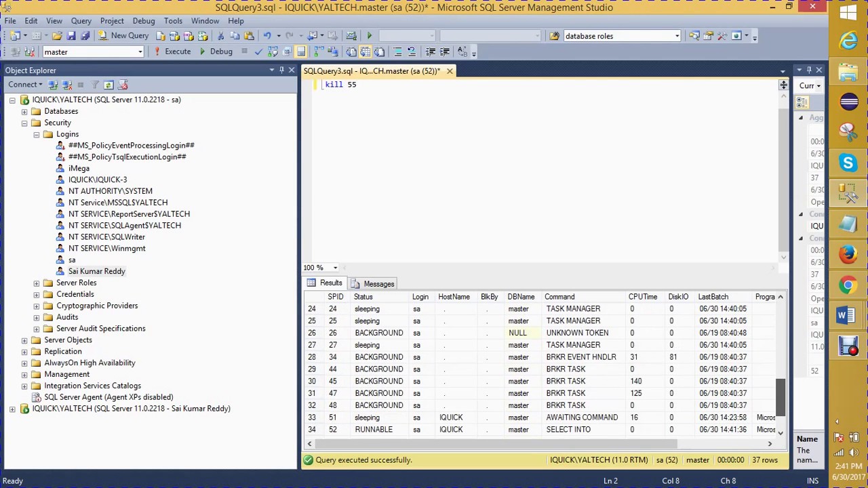The width and height of the screenshot is (868, 488).
Task: Start debugging with the green play icon
Action: click(370, 36)
